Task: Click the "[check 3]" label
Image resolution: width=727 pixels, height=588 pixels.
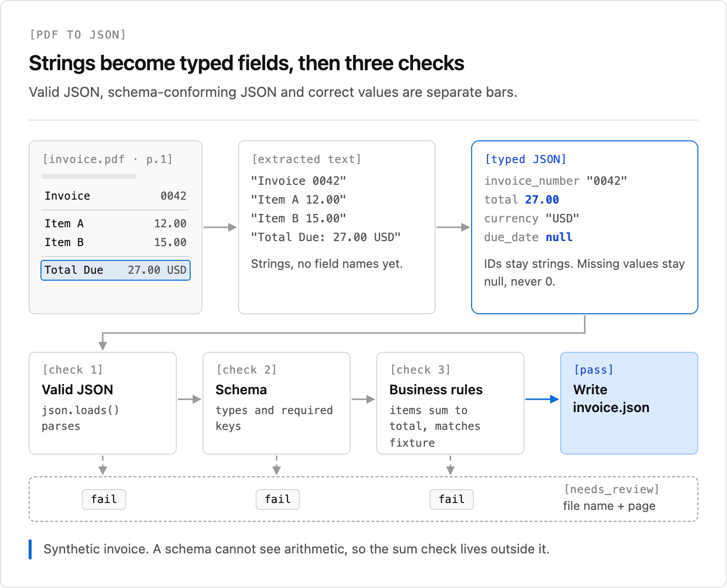Action: (421, 370)
